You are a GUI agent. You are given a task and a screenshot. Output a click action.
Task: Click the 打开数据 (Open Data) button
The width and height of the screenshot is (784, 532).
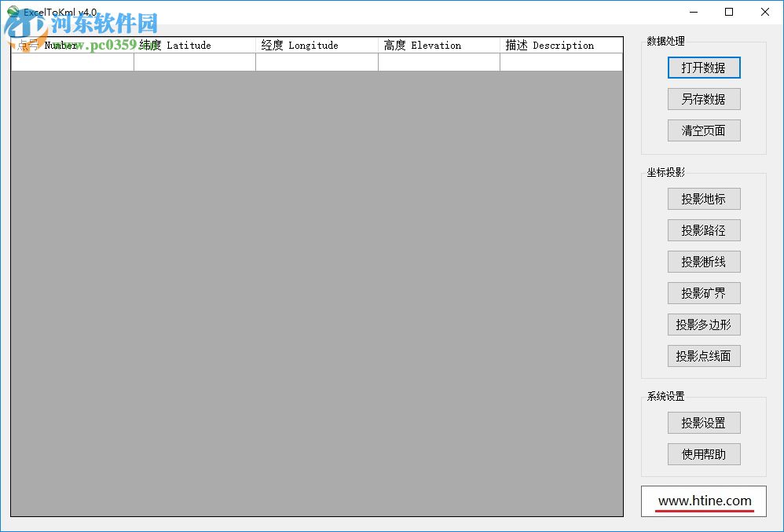click(x=703, y=68)
